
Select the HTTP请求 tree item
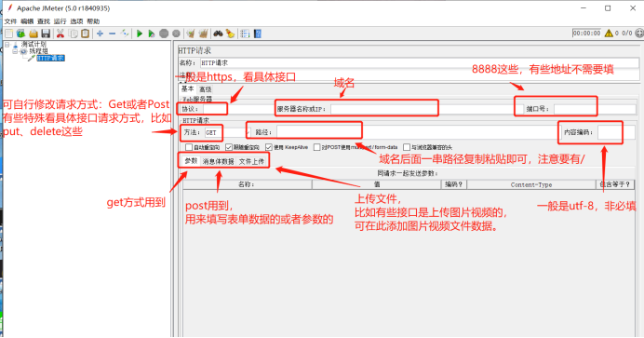50,59
